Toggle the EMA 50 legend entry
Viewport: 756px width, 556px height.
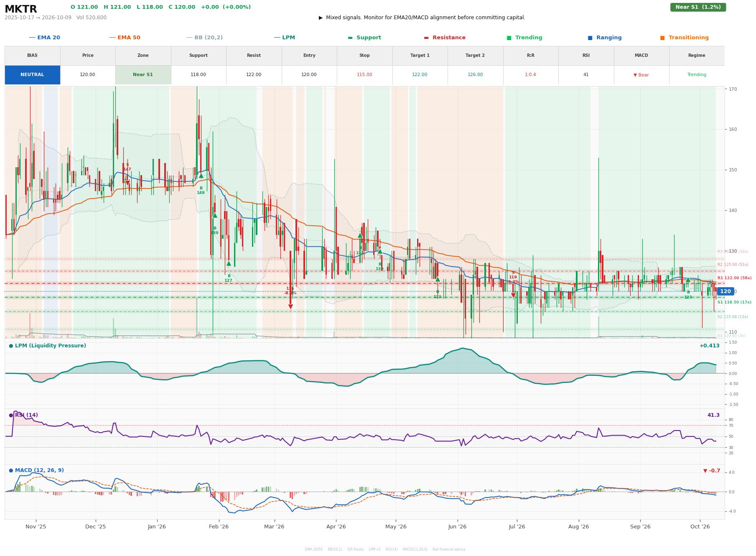point(125,38)
